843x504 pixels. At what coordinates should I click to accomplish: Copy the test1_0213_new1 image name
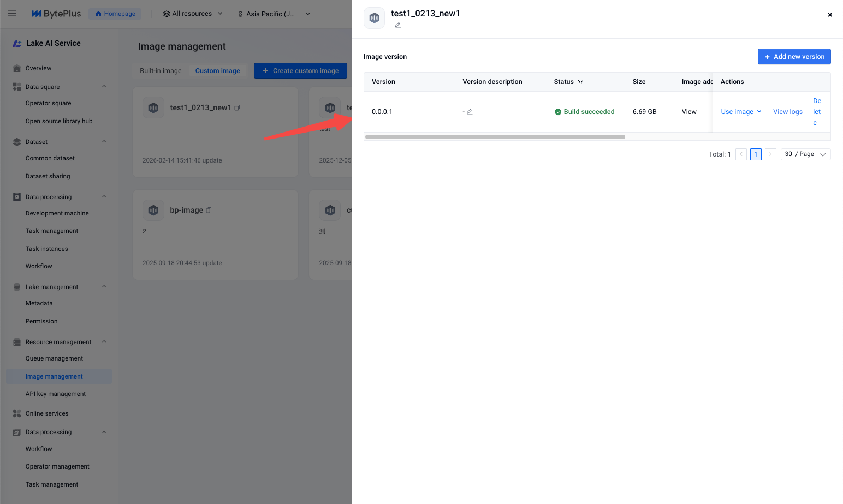237,108
